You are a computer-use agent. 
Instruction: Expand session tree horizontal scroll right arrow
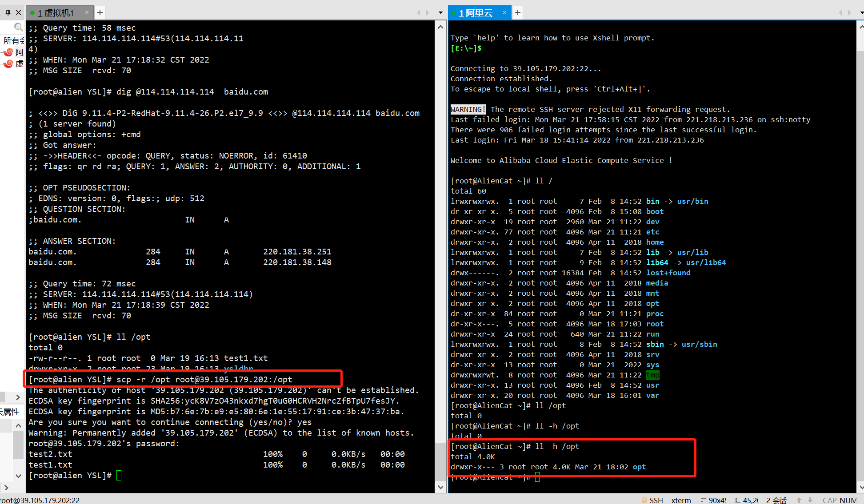click(18, 397)
